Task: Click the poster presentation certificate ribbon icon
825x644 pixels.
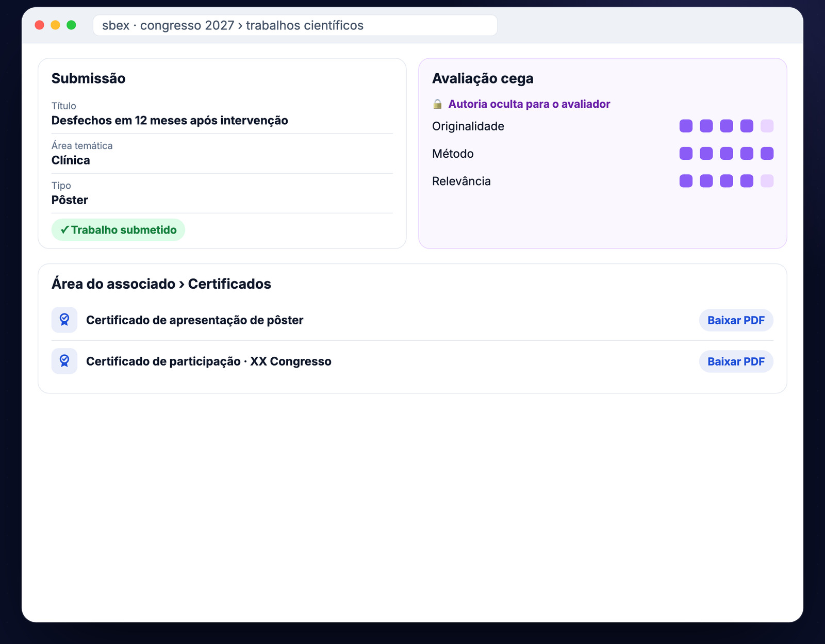Action: (64, 320)
